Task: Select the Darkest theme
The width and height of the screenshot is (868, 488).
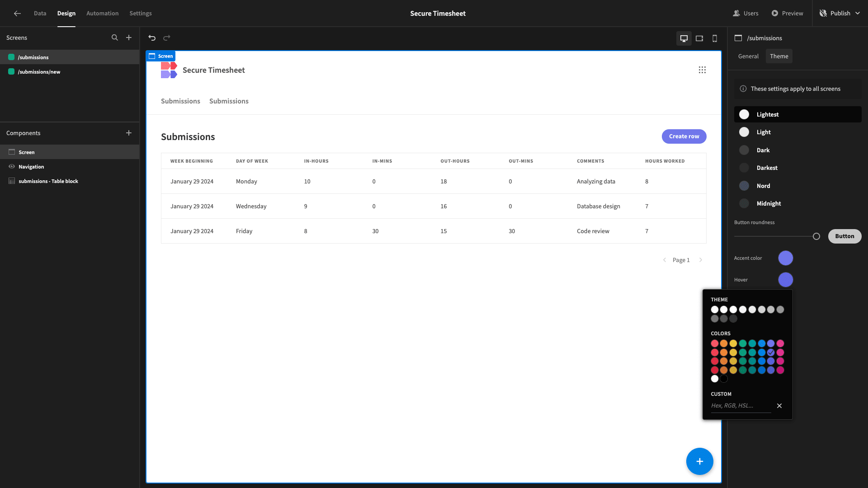Action: click(x=797, y=168)
